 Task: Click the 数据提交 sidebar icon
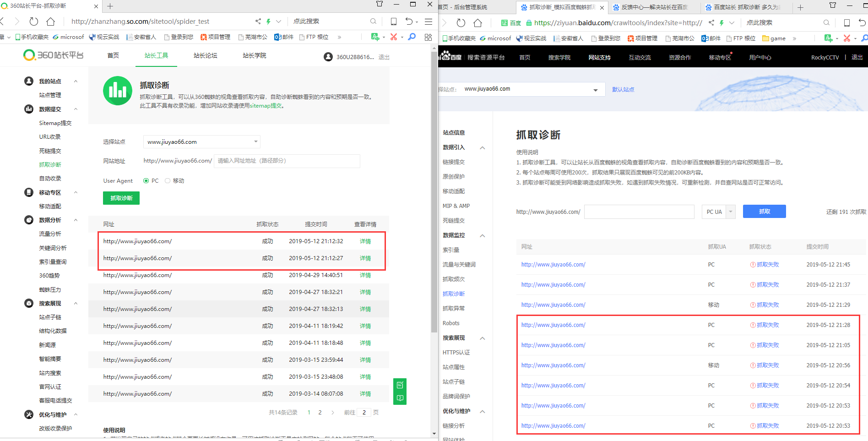click(29, 109)
